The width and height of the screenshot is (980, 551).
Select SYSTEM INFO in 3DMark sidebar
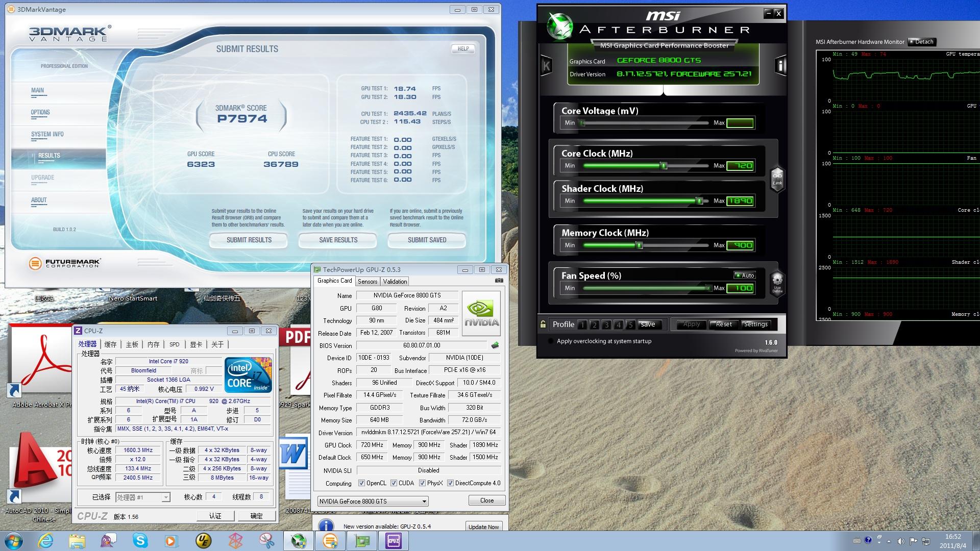pyautogui.click(x=47, y=134)
